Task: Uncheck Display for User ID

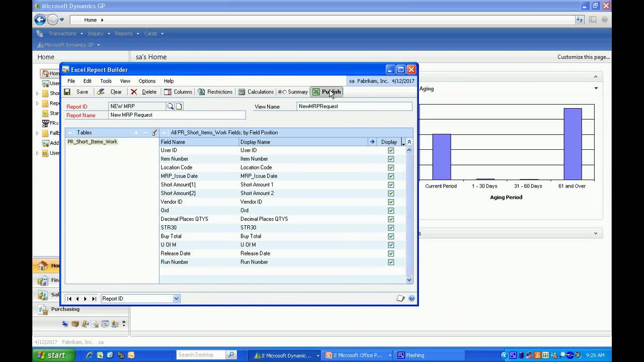Action: (391, 150)
